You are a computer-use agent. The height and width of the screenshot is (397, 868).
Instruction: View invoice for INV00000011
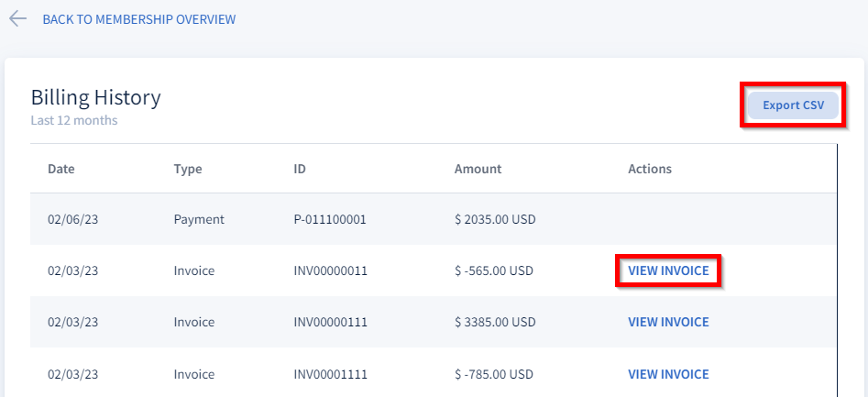point(668,271)
